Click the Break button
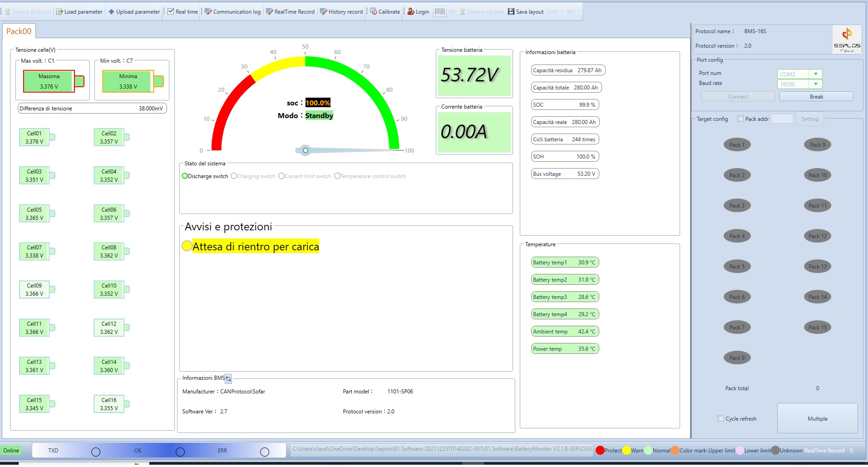Viewport: 868px width, 467px height. [816, 97]
